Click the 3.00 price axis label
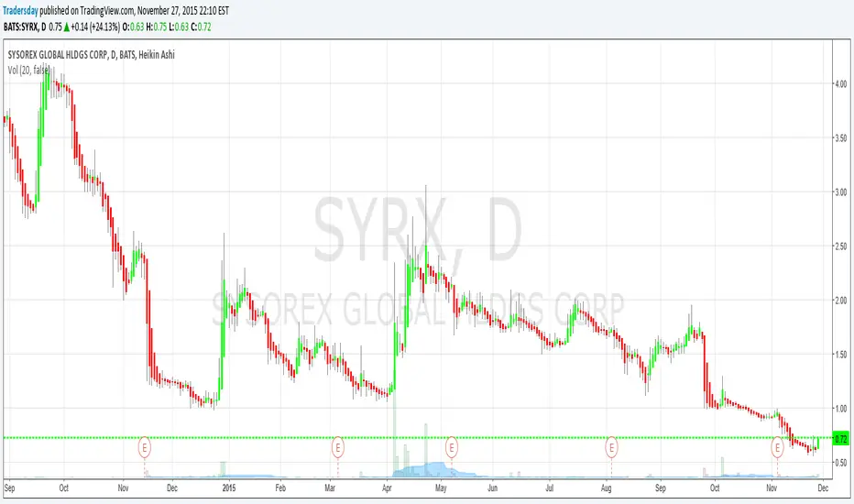This screenshot has height=504, width=854. [x=840, y=192]
